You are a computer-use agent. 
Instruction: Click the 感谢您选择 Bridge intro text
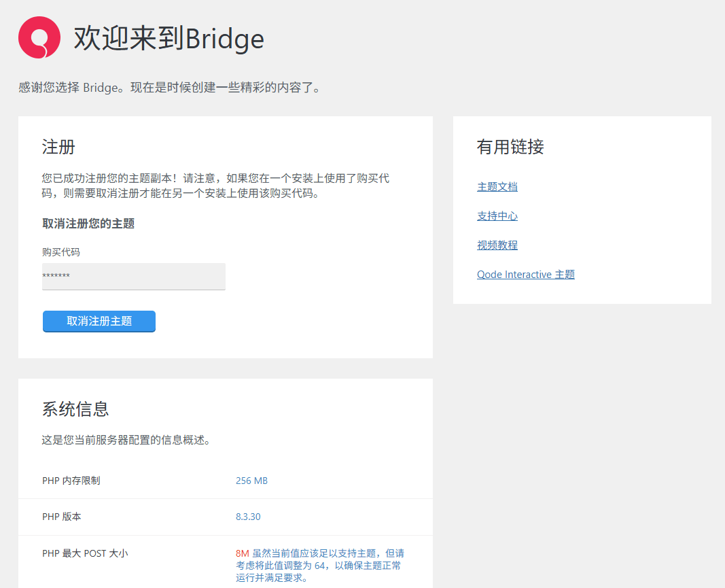click(170, 88)
